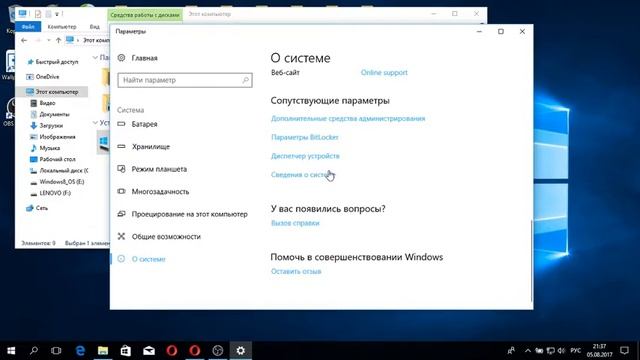Click the network icon in system tray
This screenshot has width=640, height=360.
[551, 351]
